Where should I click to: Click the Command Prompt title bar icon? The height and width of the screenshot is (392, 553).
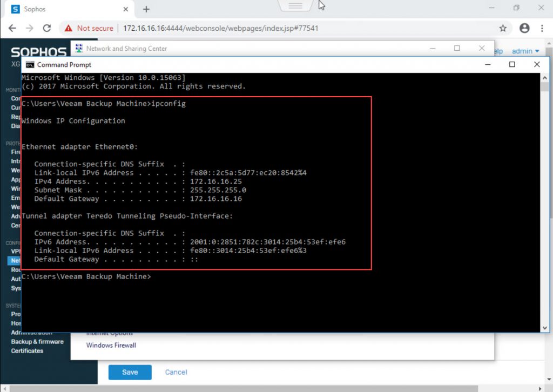pos(30,65)
